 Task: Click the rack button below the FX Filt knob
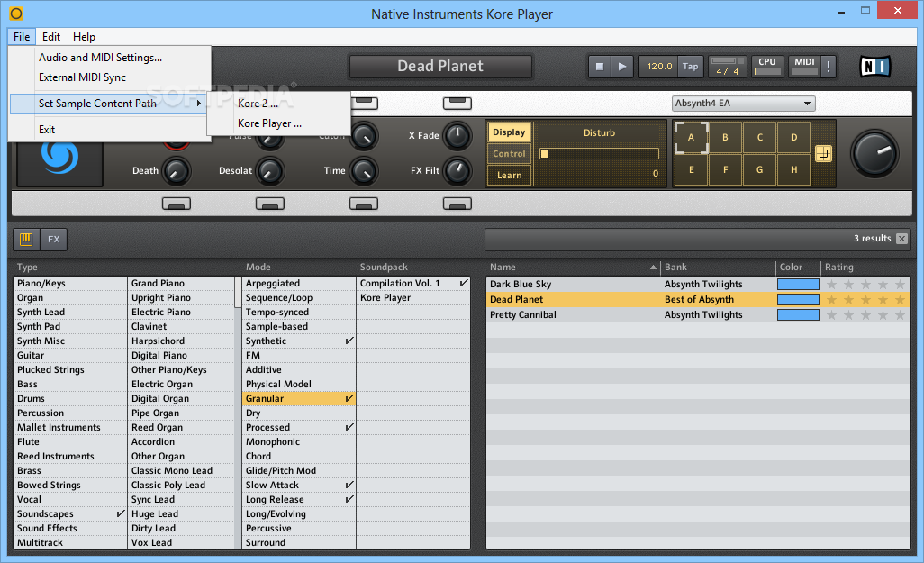point(457,204)
